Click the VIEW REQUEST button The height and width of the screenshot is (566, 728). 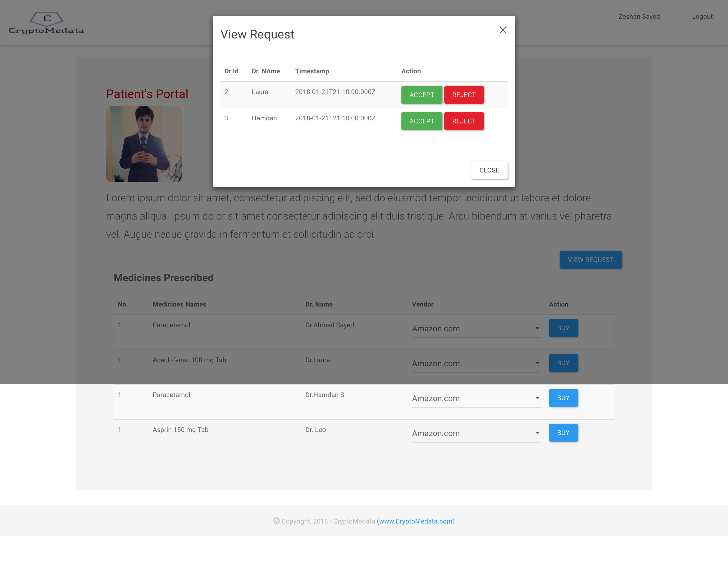click(590, 259)
